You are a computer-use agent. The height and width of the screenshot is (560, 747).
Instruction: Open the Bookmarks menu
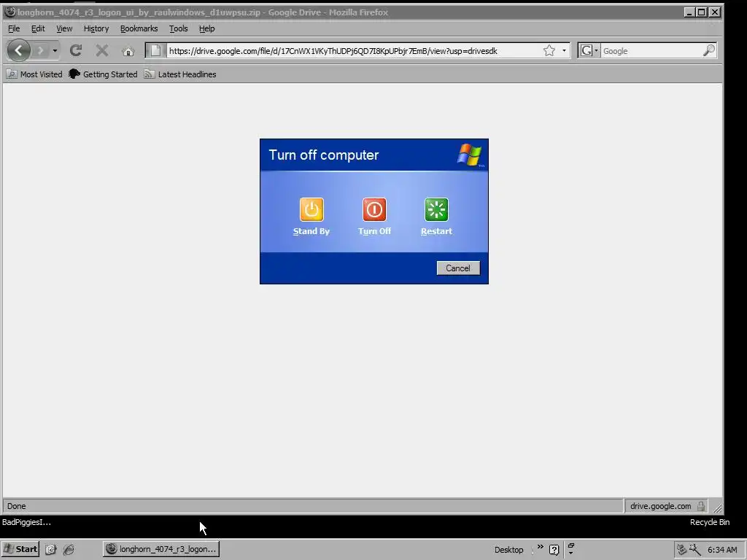139,28
